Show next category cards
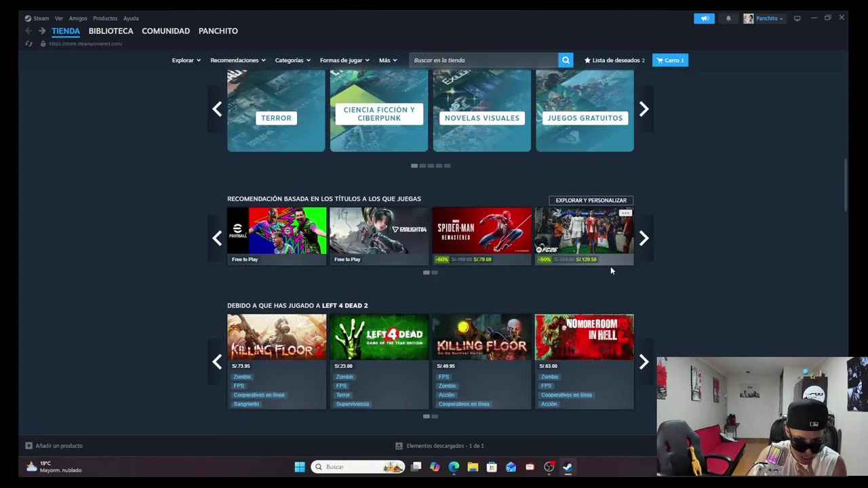The image size is (868, 488). click(644, 109)
